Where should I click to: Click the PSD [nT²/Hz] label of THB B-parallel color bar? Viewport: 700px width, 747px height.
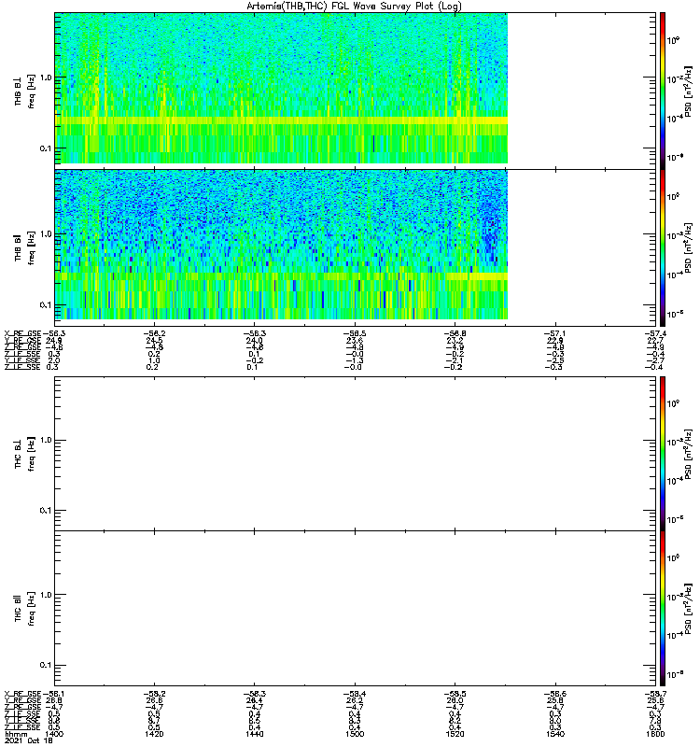click(688, 248)
